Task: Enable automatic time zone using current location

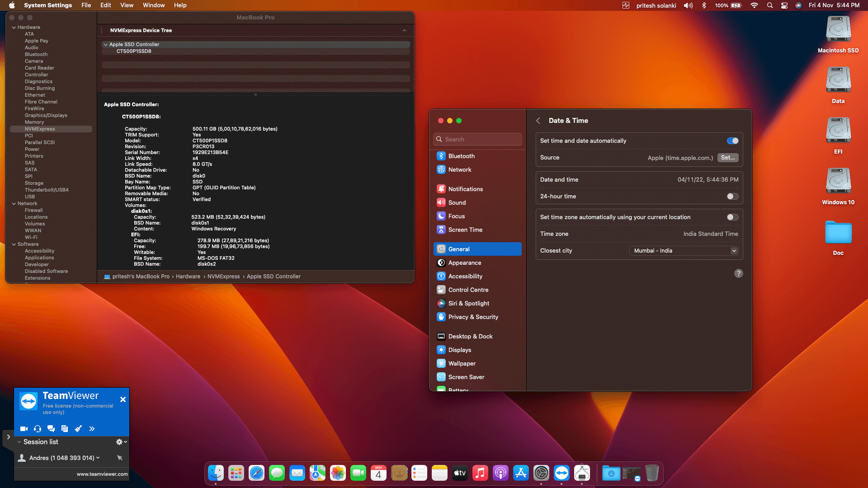Action: coord(732,217)
